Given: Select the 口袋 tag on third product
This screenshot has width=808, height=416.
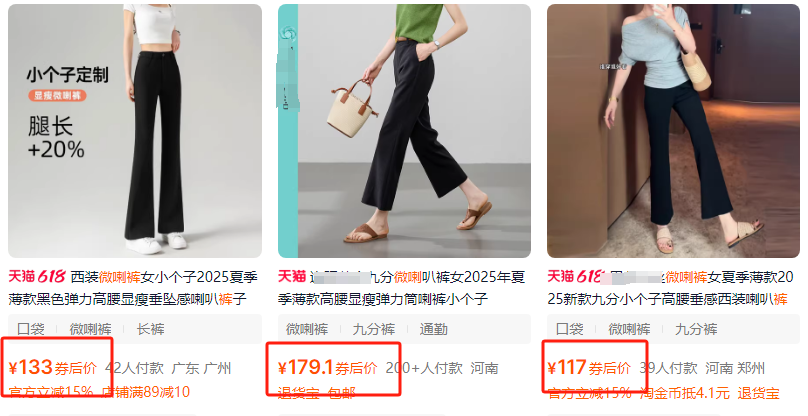Looking at the screenshot, I should pos(569,329).
